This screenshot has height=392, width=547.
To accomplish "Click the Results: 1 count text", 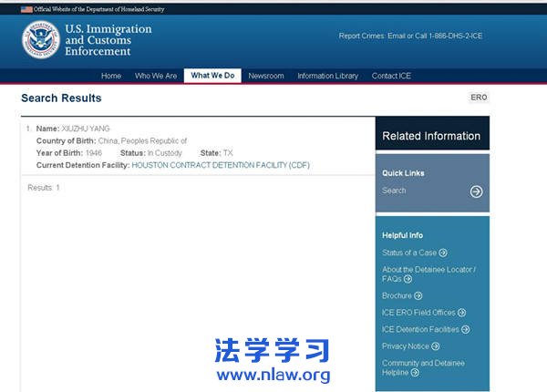I will [x=44, y=188].
